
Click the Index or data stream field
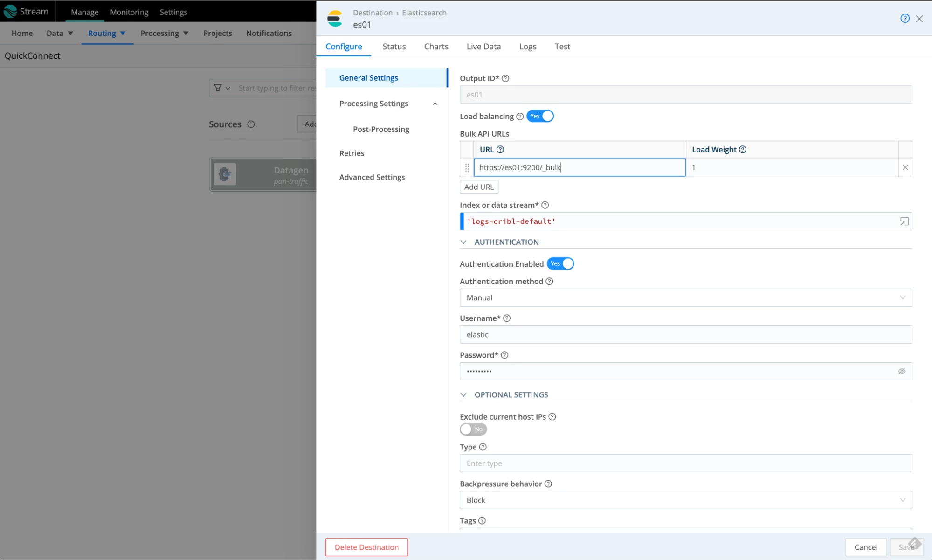[x=685, y=221]
